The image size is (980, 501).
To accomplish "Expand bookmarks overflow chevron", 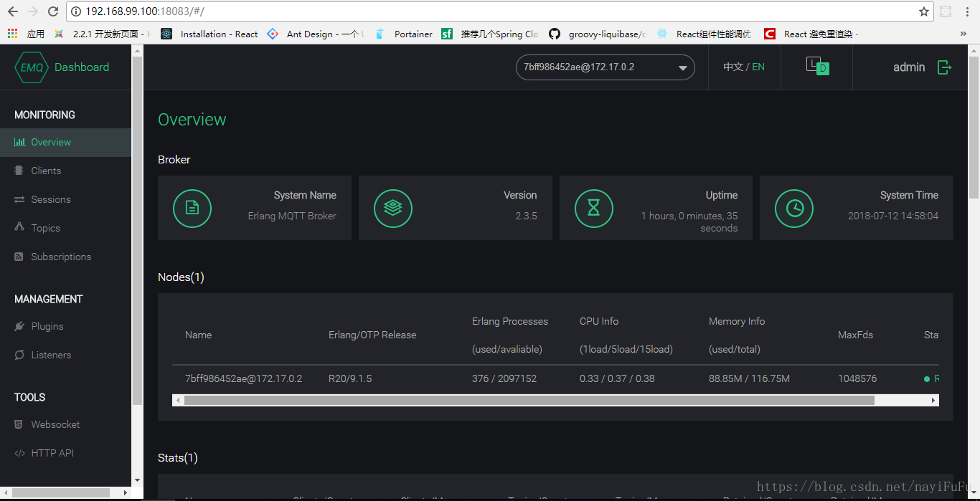I will (x=963, y=34).
